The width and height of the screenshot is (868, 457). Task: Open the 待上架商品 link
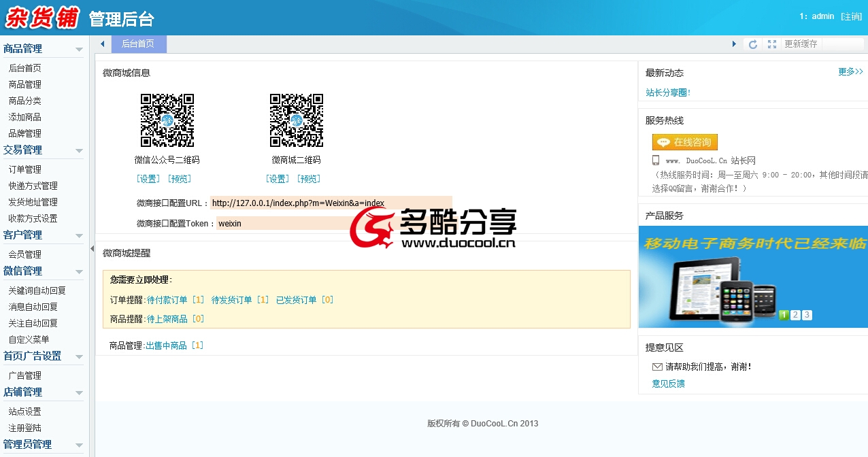tap(167, 319)
